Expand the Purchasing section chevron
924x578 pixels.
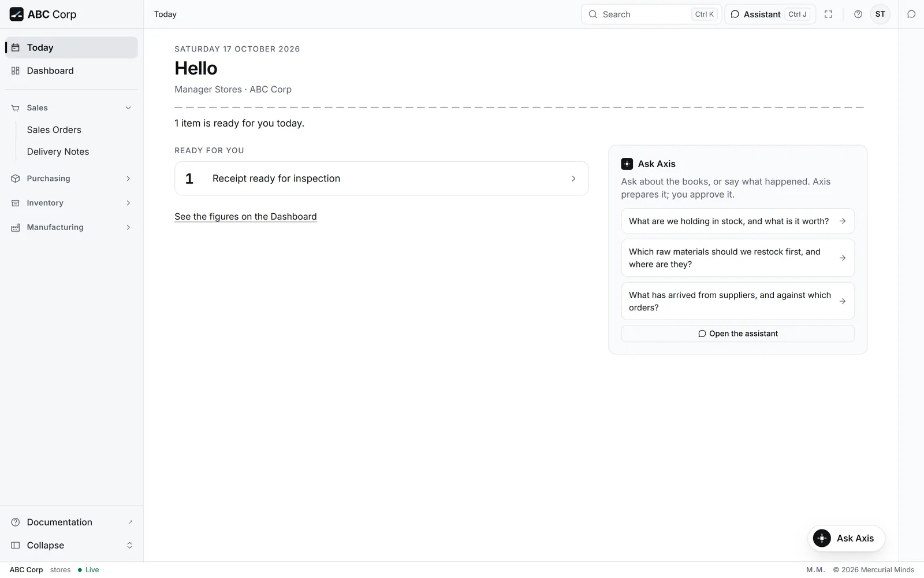click(x=128, y=179)
